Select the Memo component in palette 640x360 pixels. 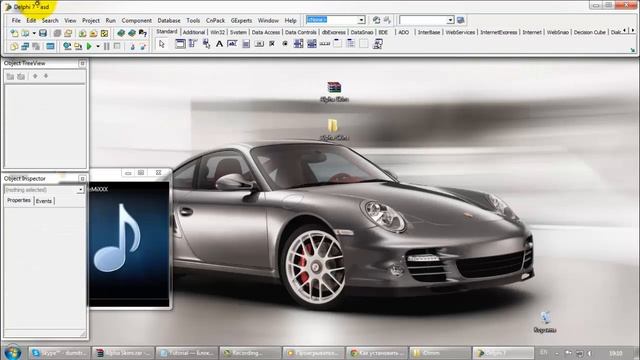246,44
